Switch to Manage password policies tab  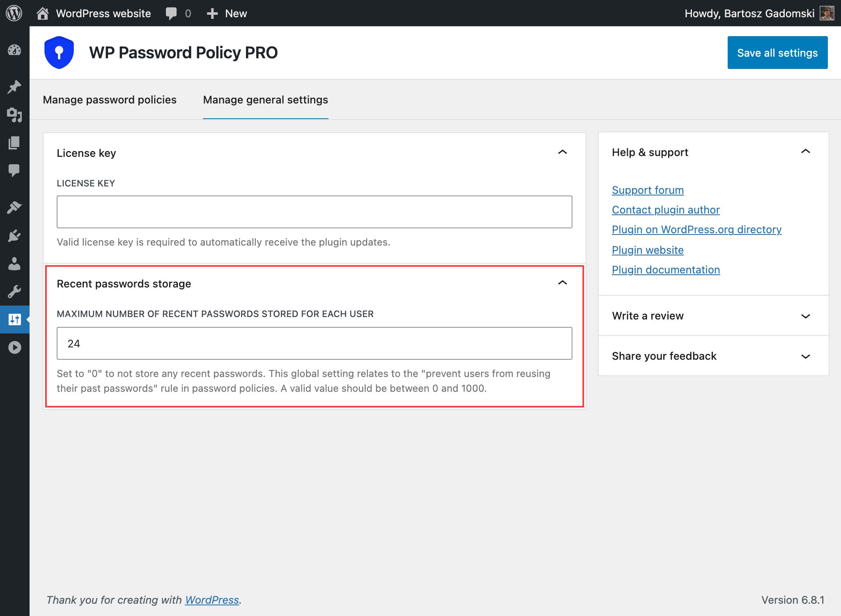[110, 100]
